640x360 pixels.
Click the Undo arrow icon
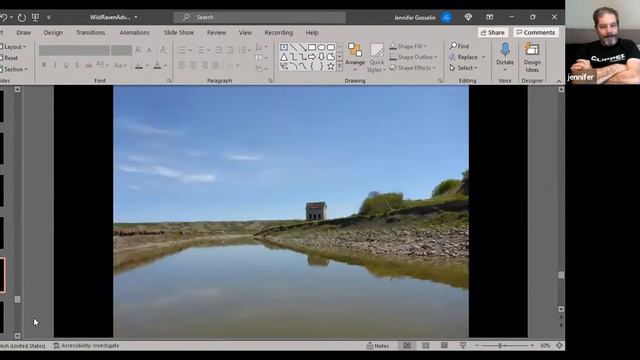[x=4, y=18]
